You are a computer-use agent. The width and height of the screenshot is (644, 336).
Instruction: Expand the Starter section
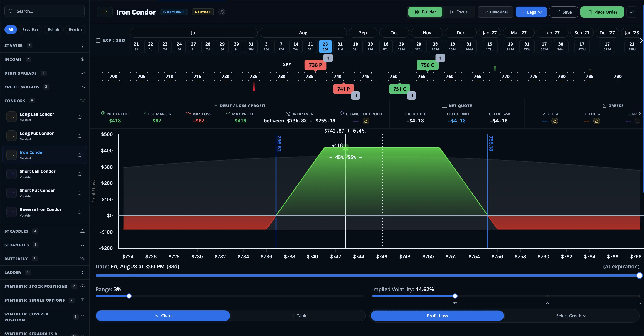pos(45,46)
